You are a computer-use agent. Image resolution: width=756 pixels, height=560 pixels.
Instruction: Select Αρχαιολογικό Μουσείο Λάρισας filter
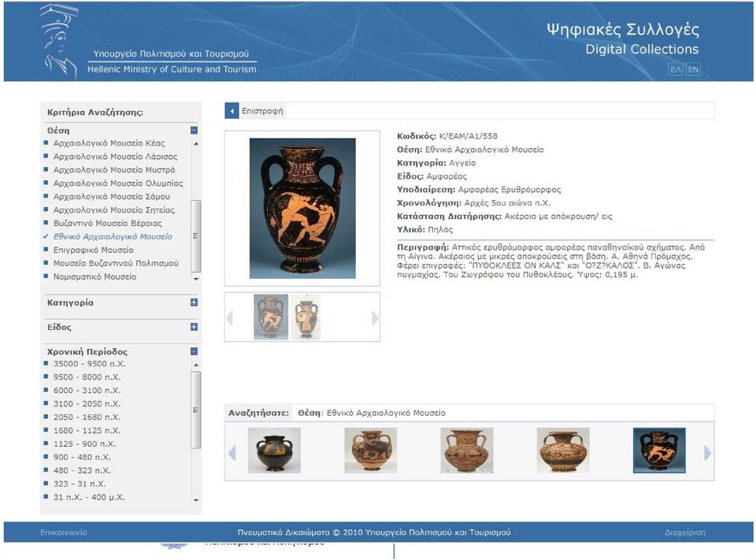115,157
